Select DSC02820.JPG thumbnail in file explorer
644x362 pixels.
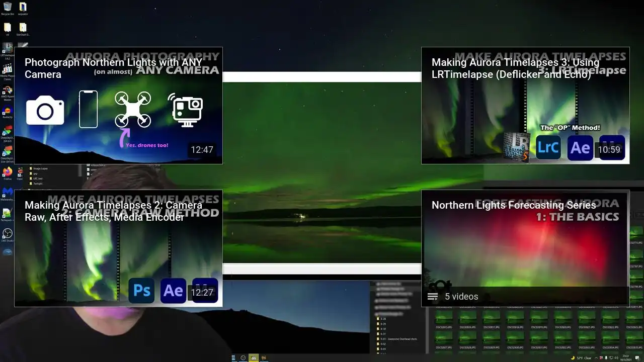pos(562,319)
